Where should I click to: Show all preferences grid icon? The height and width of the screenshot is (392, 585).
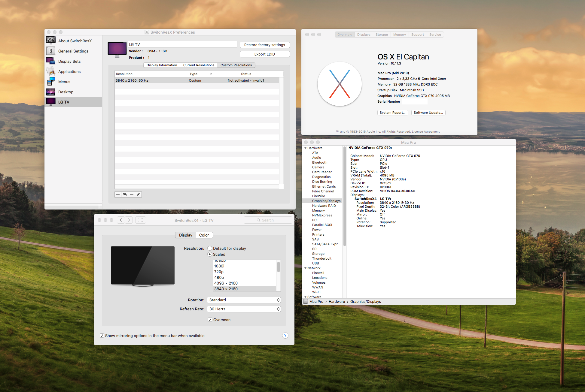[140, 220]
